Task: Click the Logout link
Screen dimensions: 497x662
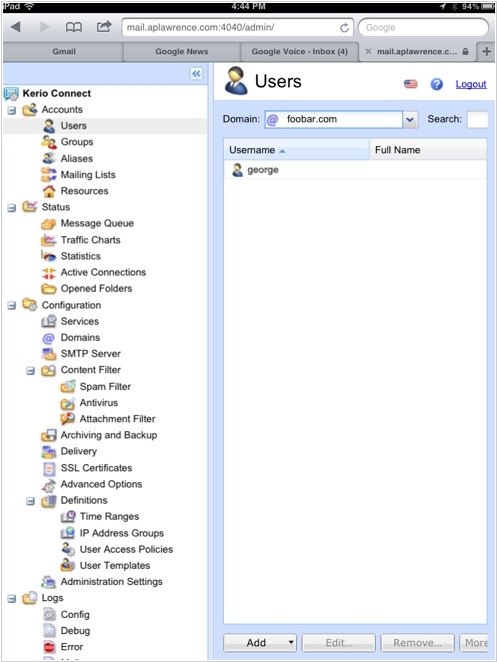Action: coord(471,84)
